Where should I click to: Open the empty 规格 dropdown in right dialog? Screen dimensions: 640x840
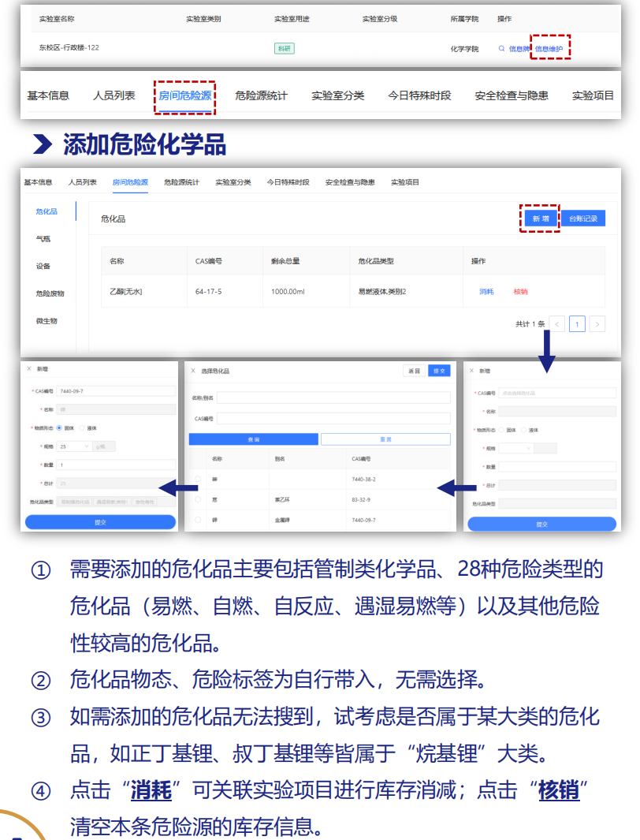pyautogui.click(x=516, y=448)
